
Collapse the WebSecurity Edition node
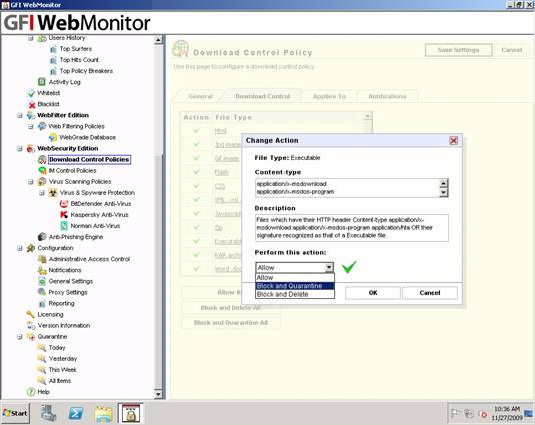tap(19, 148)
